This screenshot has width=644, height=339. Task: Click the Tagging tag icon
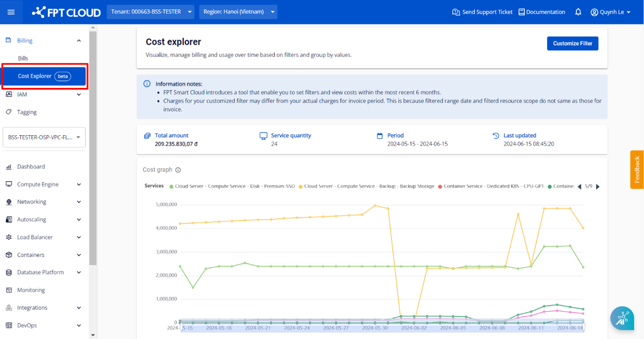click(x=9, y=112)
